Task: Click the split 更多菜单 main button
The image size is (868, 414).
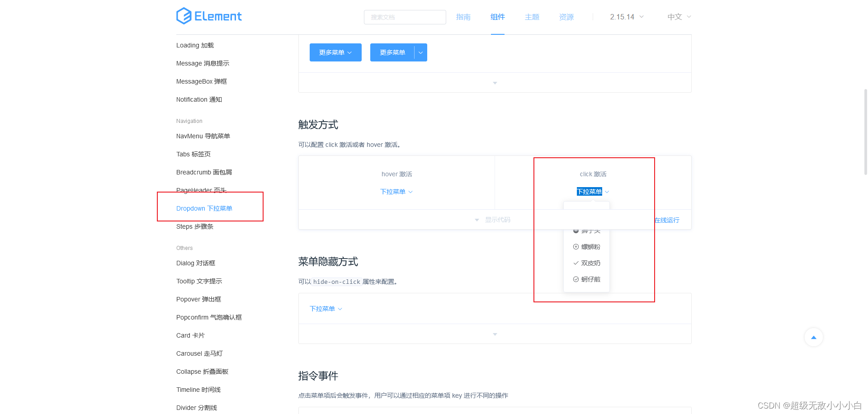Action: [x=392, y=52]
